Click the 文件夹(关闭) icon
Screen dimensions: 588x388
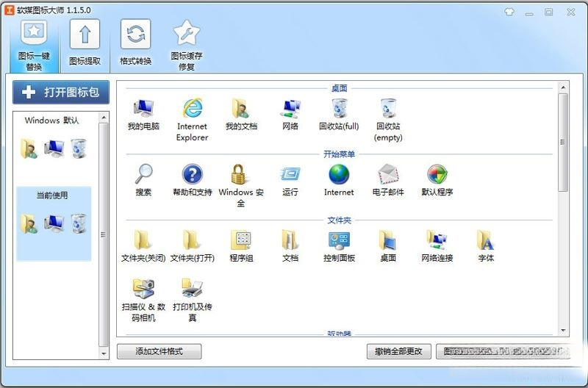click(143, 246)
